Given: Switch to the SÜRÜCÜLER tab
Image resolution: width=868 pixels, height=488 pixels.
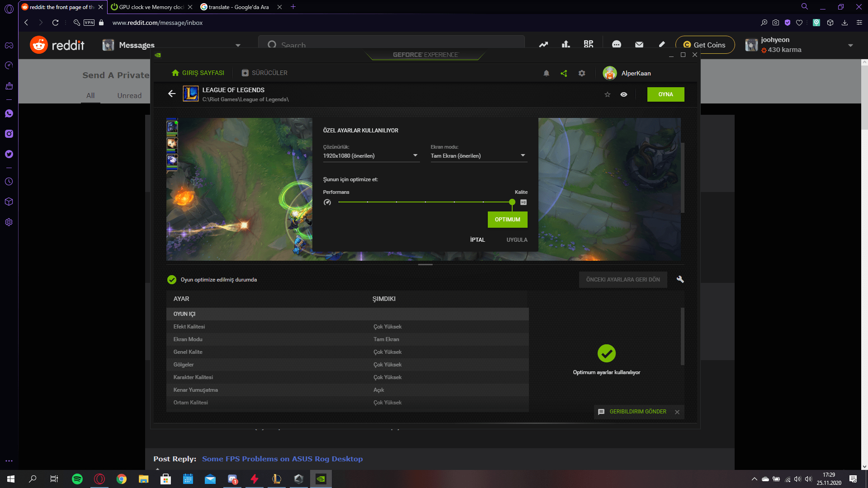Looking at the screenshot, I should click(x=264, y=73).
